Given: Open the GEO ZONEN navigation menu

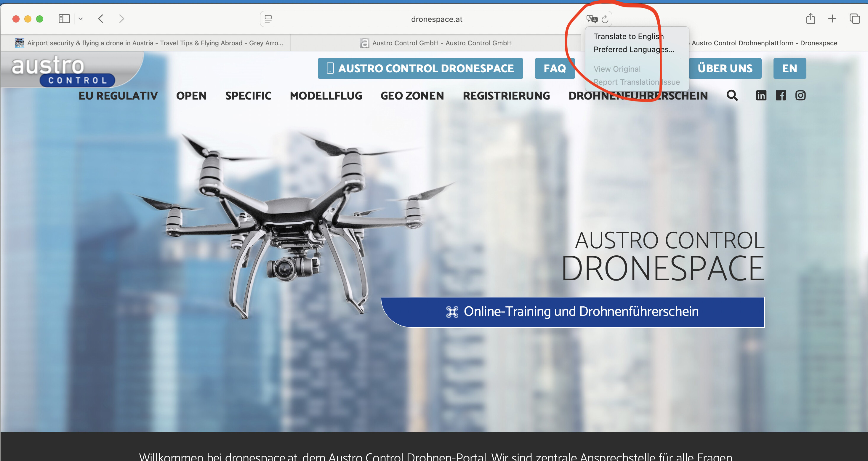Looking at the screenshot, I should [x=412, y=96].
